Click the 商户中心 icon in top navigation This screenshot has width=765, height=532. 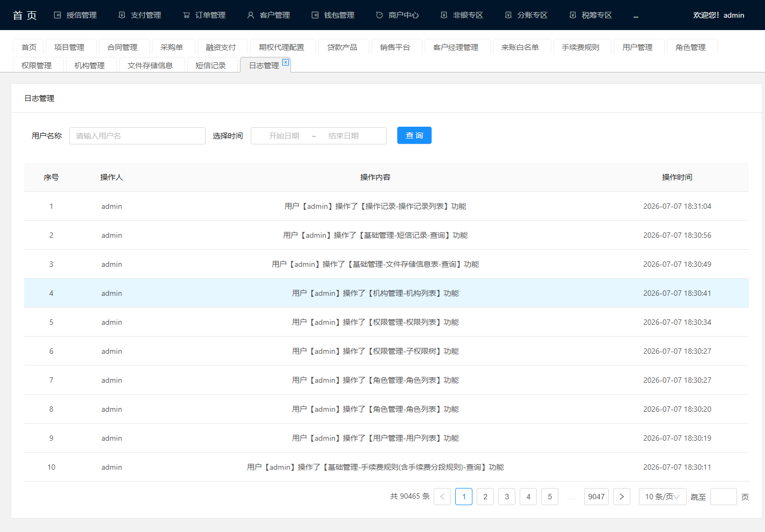pos(380,15)
